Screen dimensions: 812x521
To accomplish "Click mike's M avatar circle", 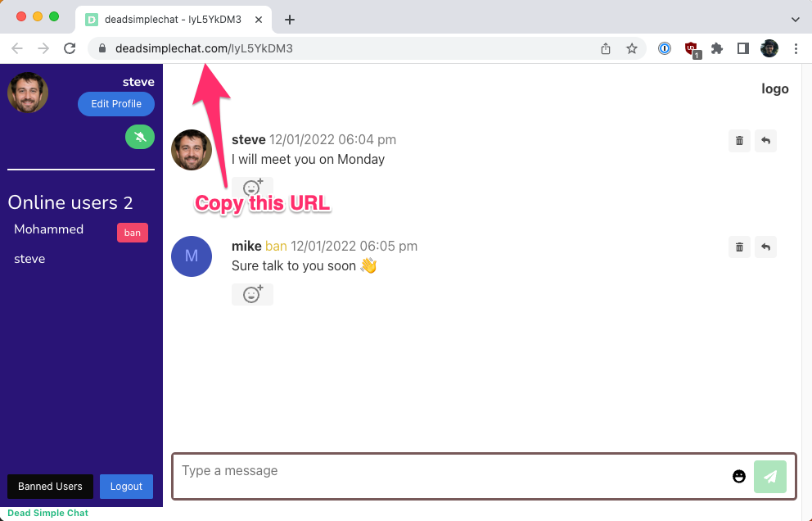I will pyautogui.click(x=191, y=256).
